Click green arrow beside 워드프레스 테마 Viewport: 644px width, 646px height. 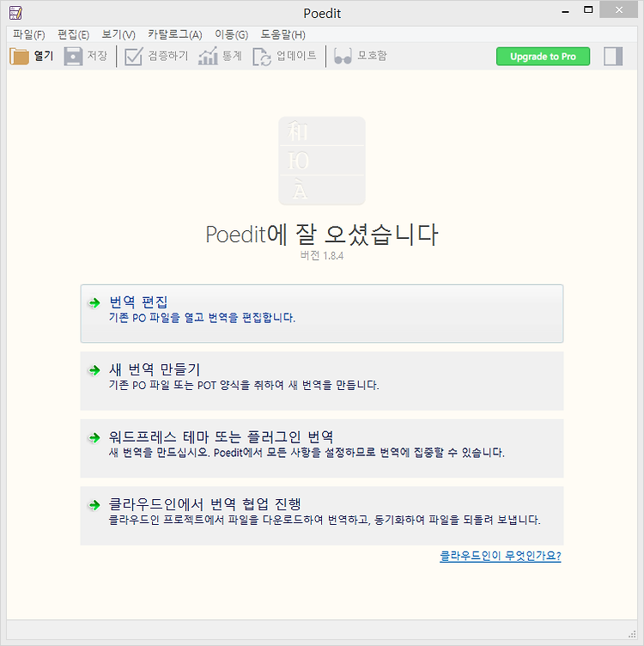coord(94,437)
